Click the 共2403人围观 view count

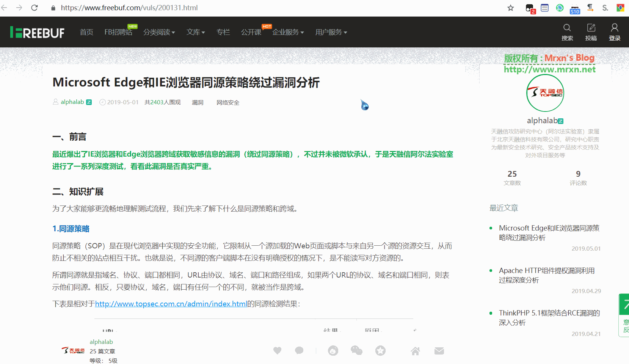click(x=162, y=102)
